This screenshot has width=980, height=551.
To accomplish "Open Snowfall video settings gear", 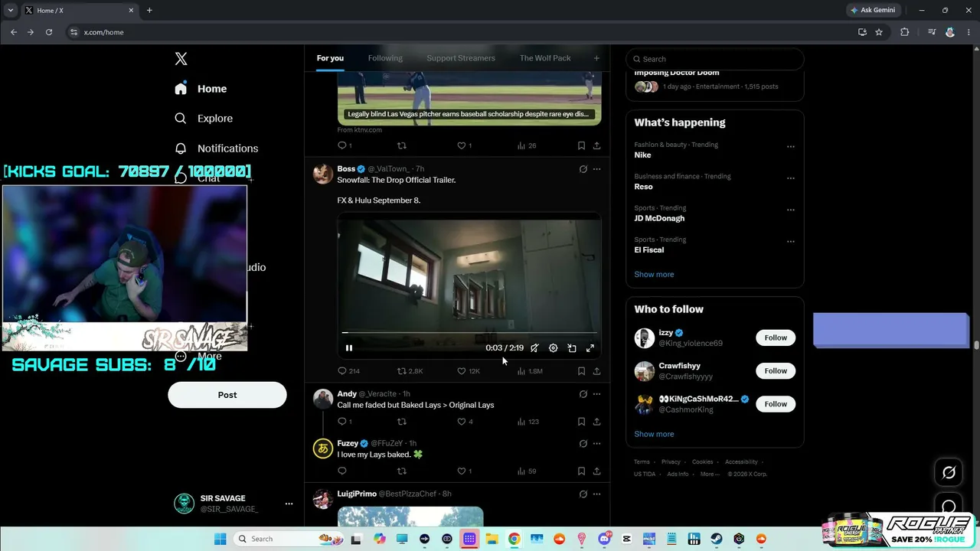I will tap(554, 348).
